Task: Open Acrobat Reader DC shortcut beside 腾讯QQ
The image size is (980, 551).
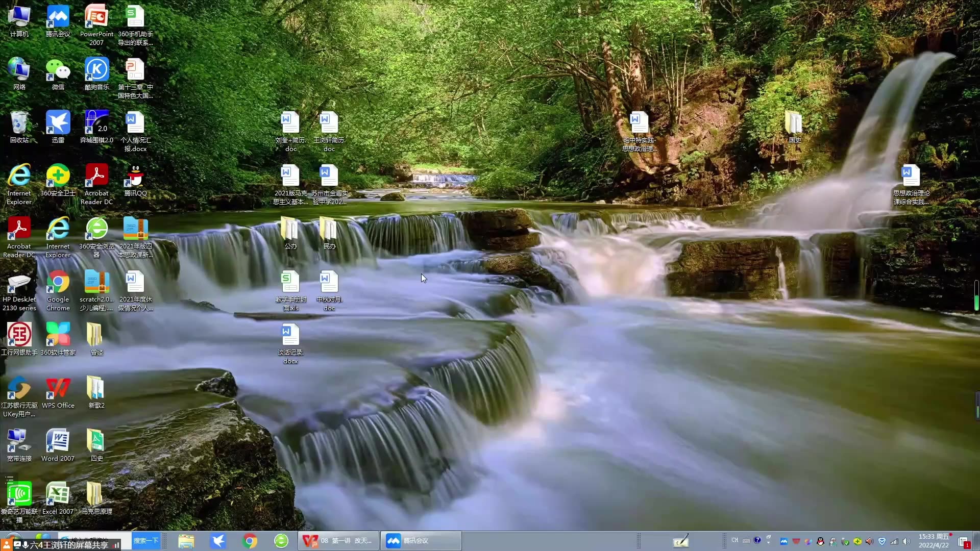Action: tap(96, 185)
